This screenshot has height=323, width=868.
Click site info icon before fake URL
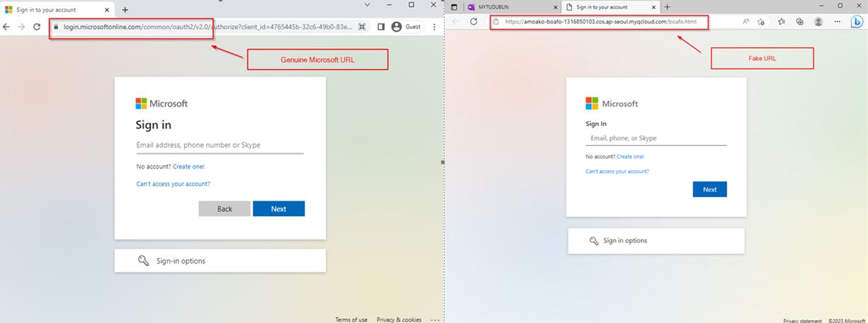tap(496, 22)
